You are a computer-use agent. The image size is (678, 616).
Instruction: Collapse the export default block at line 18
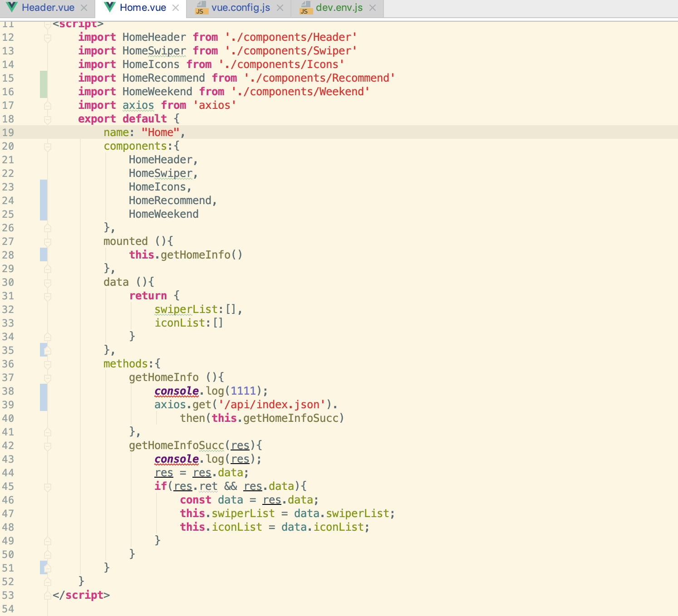click(x=48, y=119)
